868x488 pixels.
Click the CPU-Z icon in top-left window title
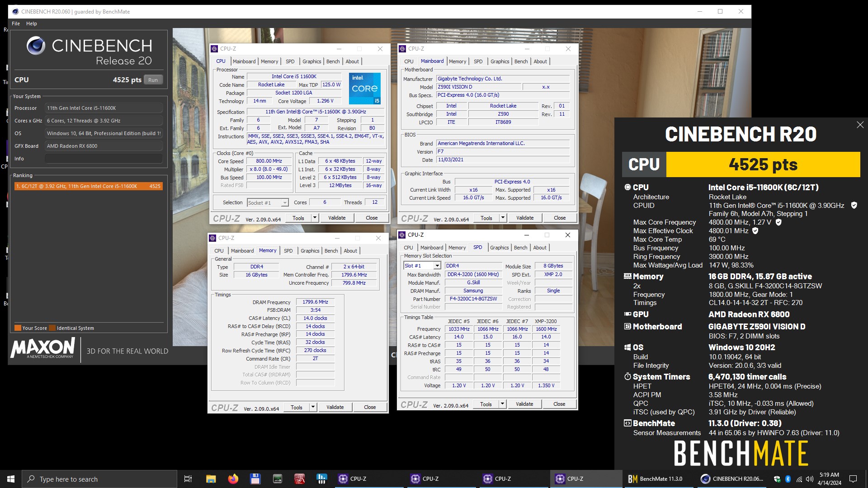click(215, 49)
